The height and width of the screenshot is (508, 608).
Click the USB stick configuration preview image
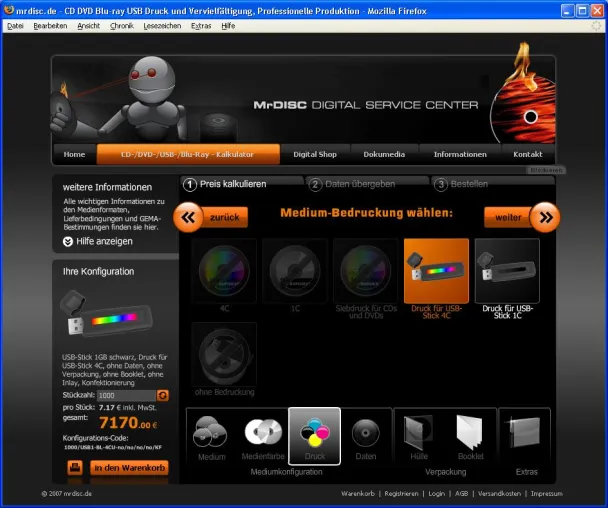tap(107, 316)
